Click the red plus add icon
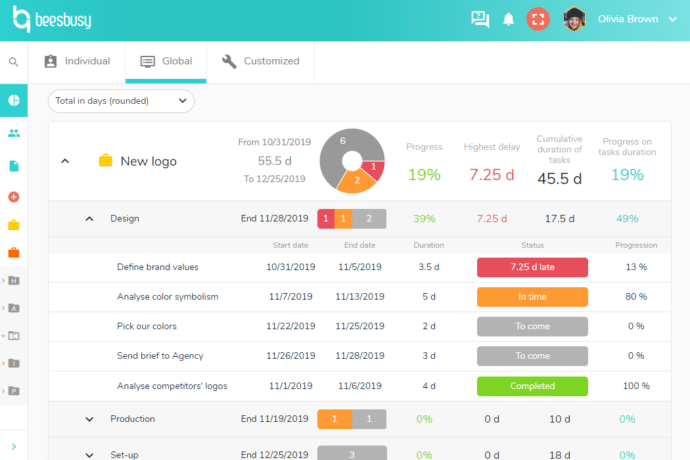 pyautogui.click(x=14, y=197)
